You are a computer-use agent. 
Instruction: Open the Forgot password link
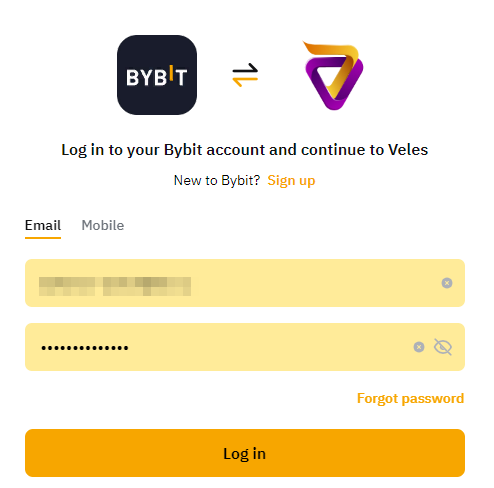(410, 399)
